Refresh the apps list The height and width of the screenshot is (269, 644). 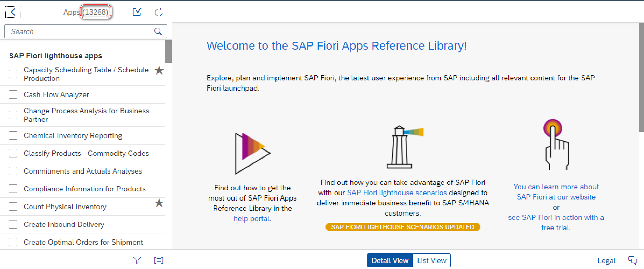click(159, 12)
